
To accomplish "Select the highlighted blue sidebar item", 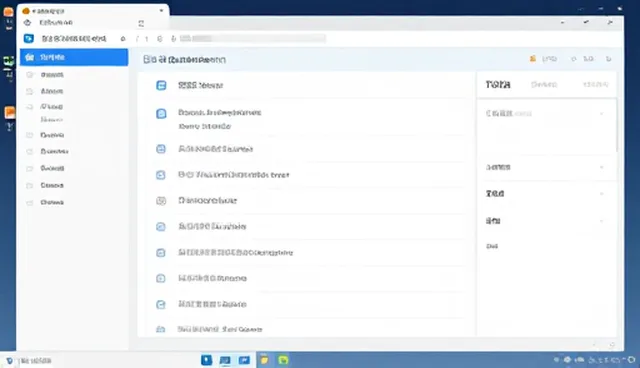I will [x=74, y=57].
